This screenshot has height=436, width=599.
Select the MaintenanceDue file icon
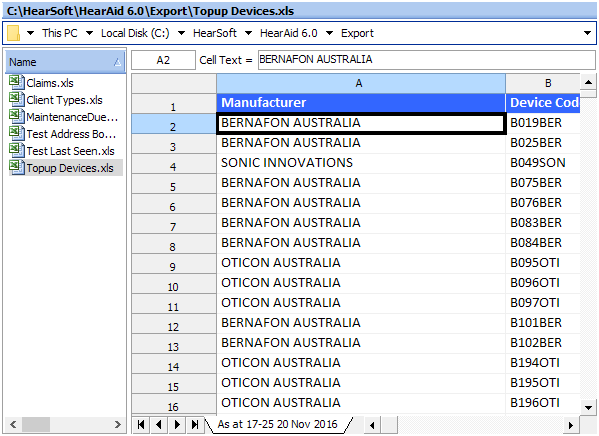tap(16, 116)
